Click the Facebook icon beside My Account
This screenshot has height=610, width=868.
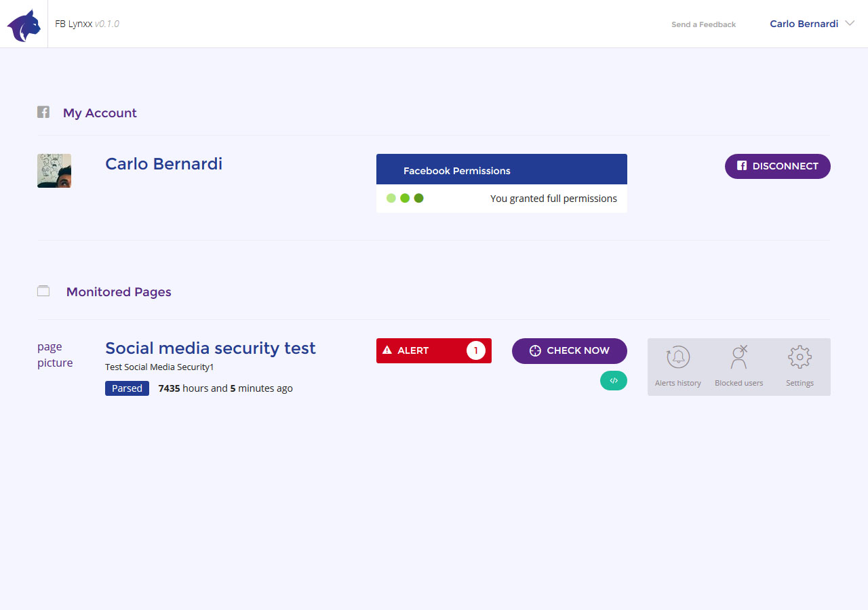(43, 112)
